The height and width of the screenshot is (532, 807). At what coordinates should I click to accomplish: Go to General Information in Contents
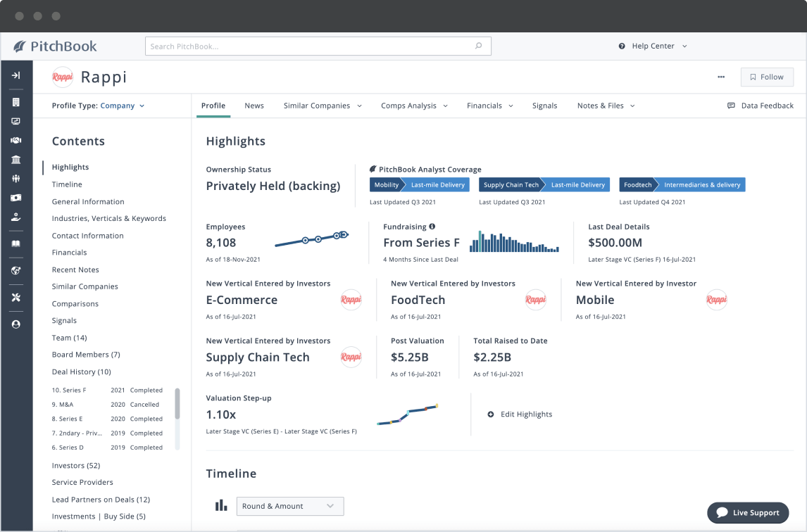coord(88,202)
